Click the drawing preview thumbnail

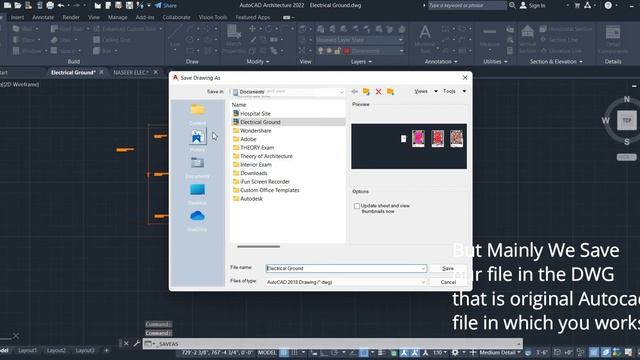coord(409,146)
